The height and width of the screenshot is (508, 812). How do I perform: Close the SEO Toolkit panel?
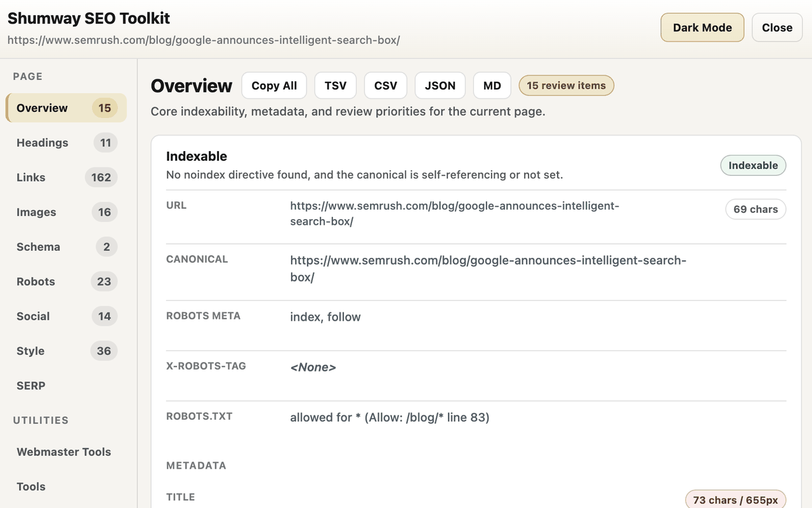coord(777,28)
